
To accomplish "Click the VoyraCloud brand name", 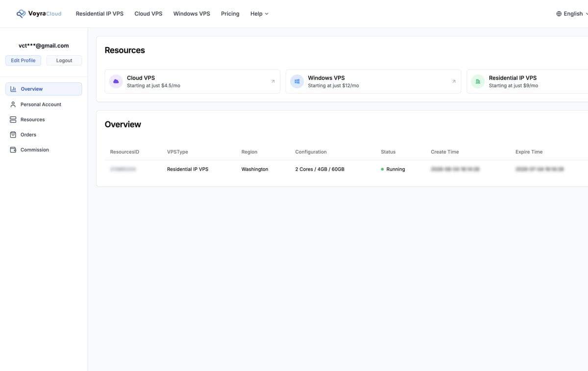I will coord(45,14).
